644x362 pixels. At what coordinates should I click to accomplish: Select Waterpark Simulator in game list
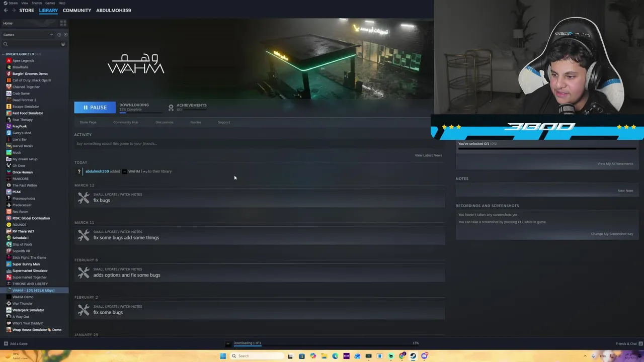tap(28, 310)
